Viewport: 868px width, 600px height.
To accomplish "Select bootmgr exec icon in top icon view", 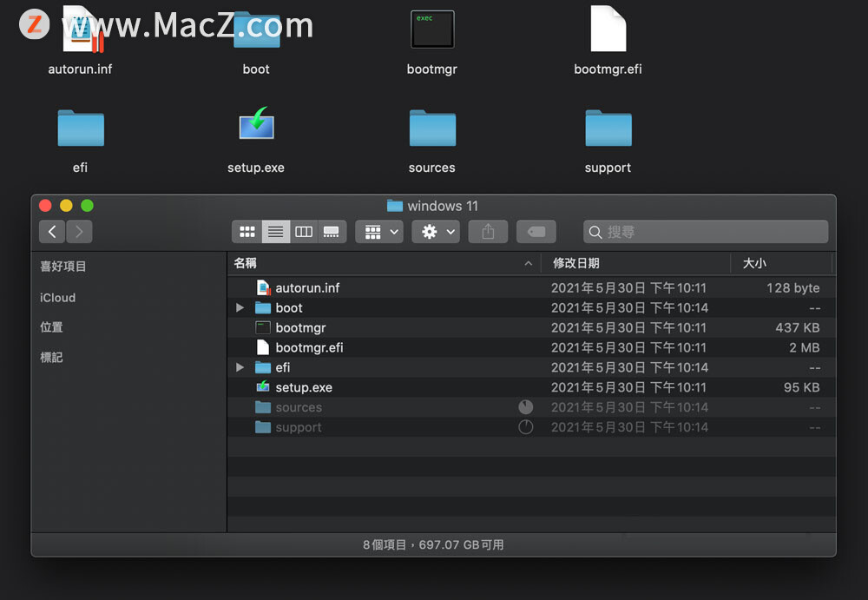I will tap(432, 30).
